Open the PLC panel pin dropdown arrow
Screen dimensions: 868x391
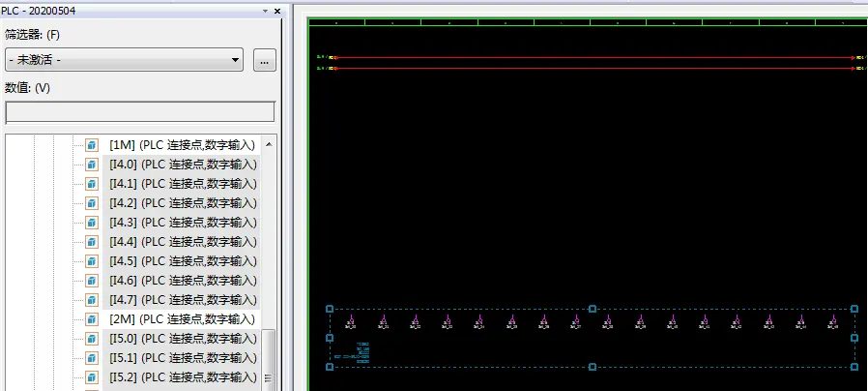coord(265,11)
